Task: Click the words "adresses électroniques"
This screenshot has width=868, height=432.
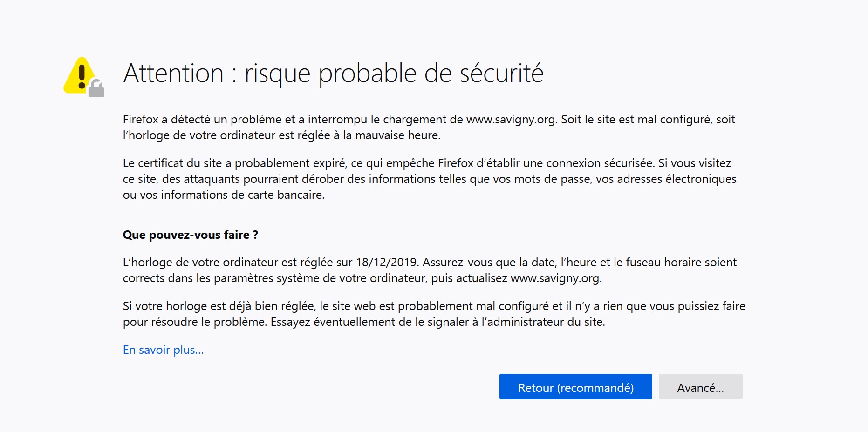Action: pyautogui.click(x=677, y=179)
